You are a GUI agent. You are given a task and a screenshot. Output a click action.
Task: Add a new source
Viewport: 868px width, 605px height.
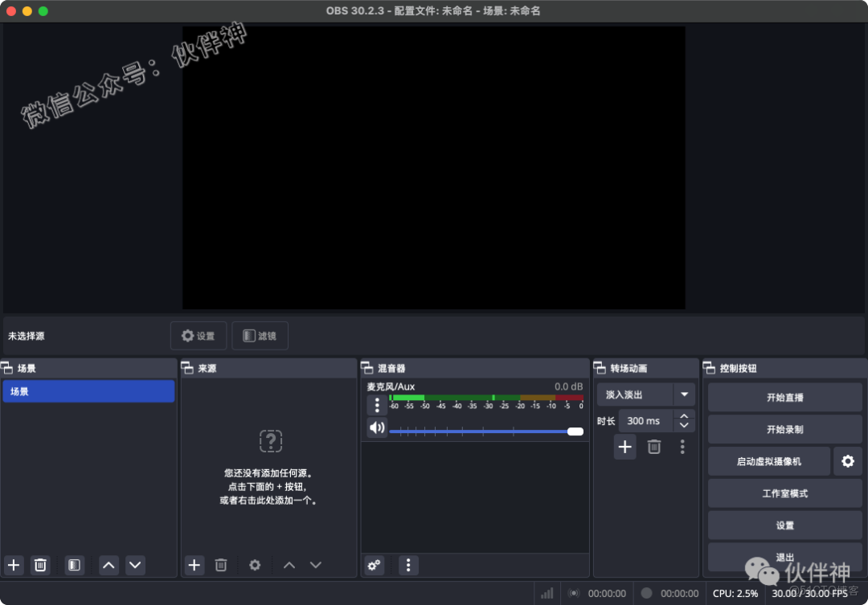pos(194,565)
